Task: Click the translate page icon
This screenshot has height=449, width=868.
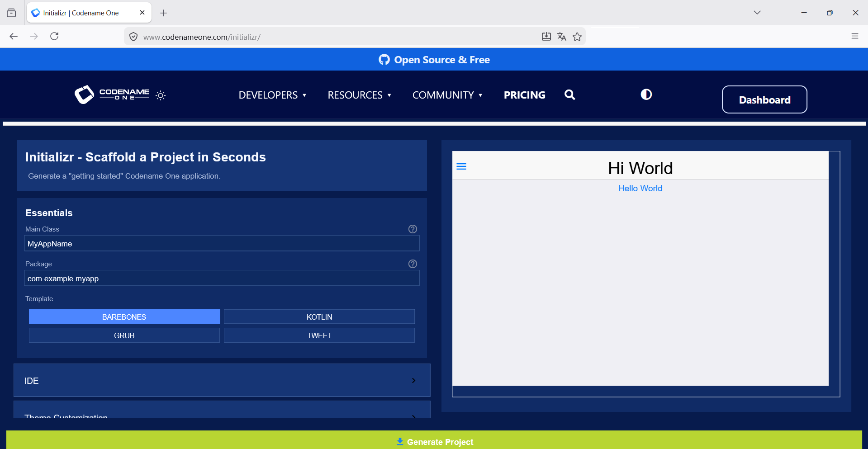Action: (562, 37)
